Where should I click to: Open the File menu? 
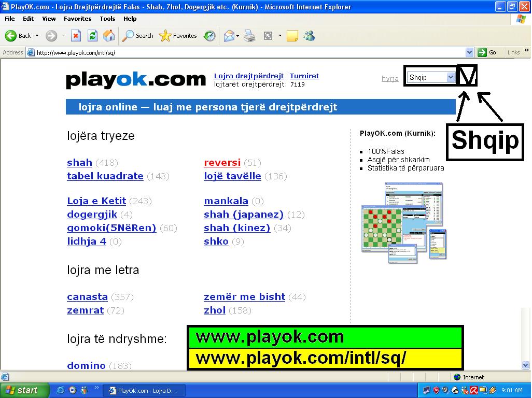(x=9, y=19)
